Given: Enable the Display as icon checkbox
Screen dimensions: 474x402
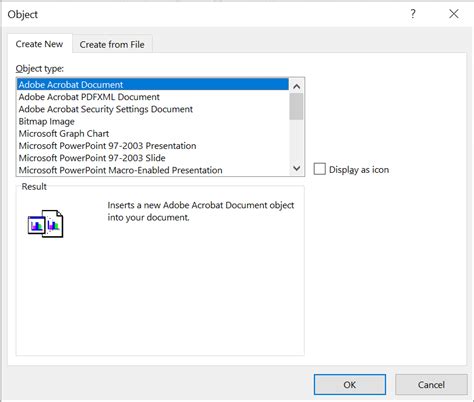Looking at the screenshot, I should (320, 169).
